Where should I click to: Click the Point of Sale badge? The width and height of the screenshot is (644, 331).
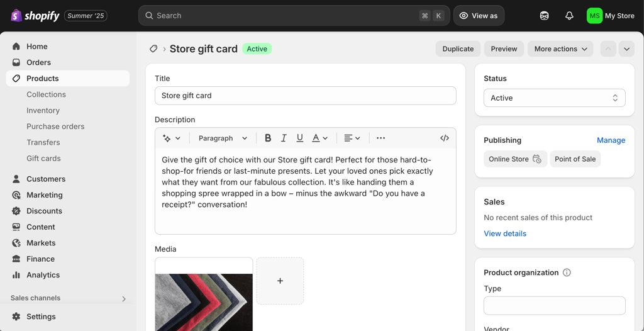click(575, 159)
